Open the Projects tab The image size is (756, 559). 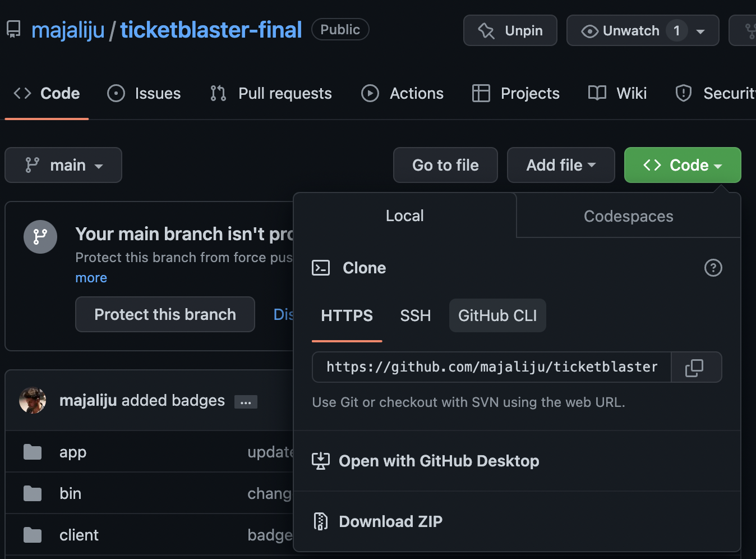click(516, 93)
